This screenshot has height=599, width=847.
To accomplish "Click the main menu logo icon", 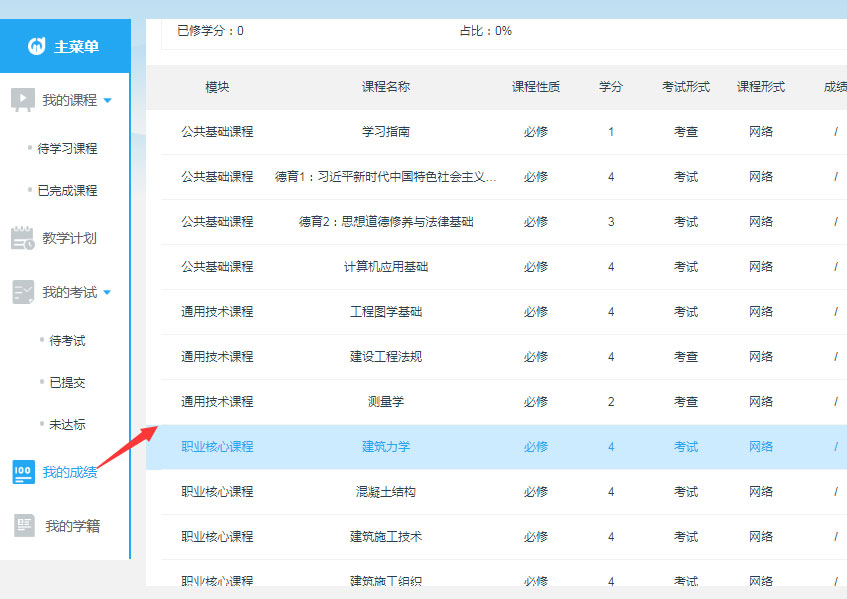I will [37, 46].
